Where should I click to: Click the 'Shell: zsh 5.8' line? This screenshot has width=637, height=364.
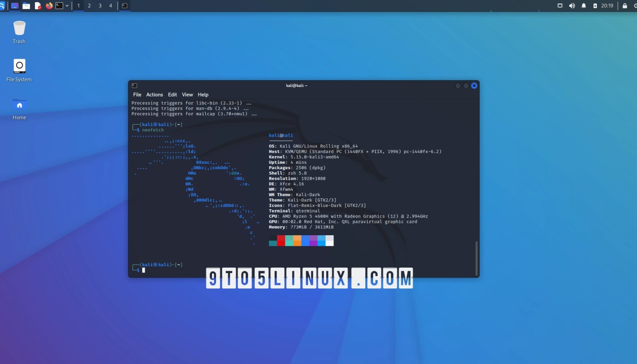[288, 173]
